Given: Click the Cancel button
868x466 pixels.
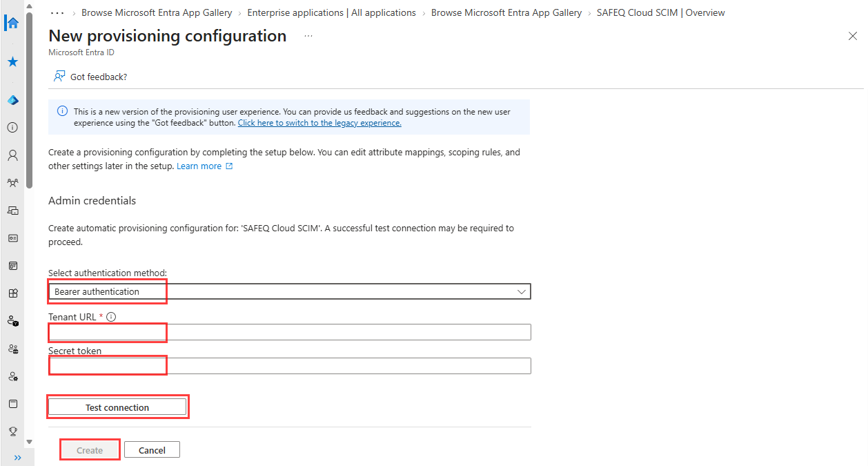Looking at the screenshot, I should (x=152, y=450).
